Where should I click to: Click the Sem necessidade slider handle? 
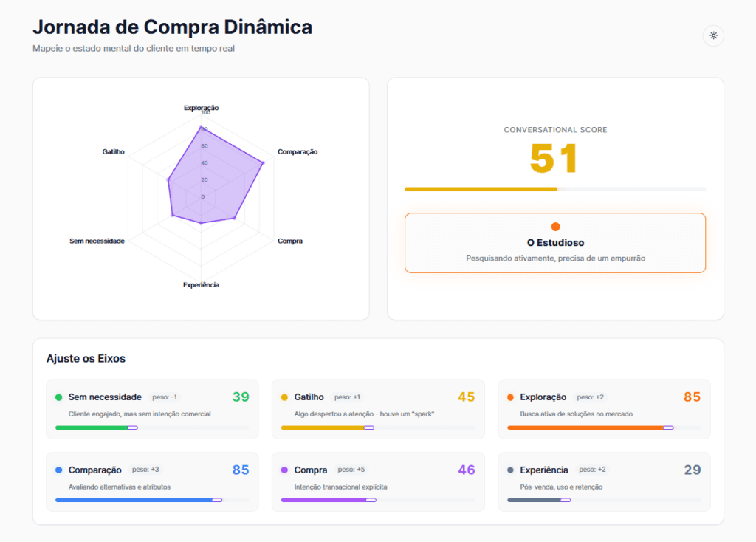coord(133,428)
